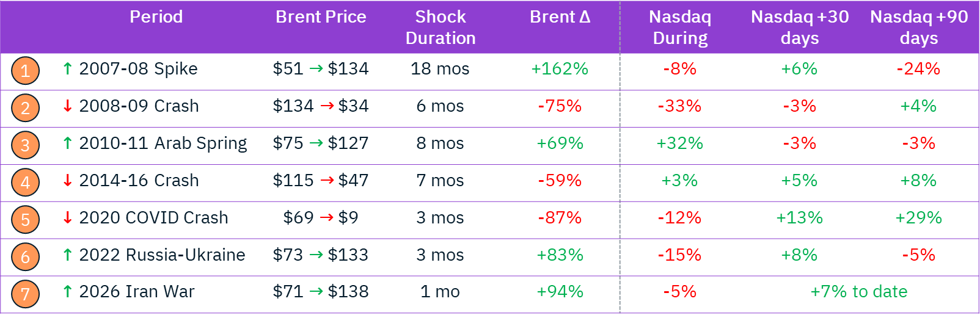
Task: Select the orange badge numbered 3
Action: (x=25, y=145)
